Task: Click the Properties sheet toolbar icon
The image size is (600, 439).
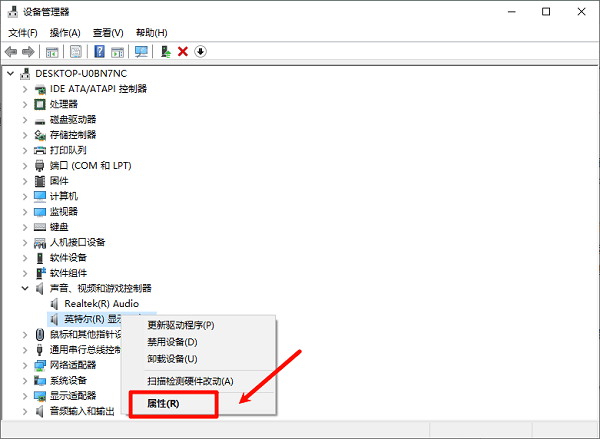Action: [76, 52]
